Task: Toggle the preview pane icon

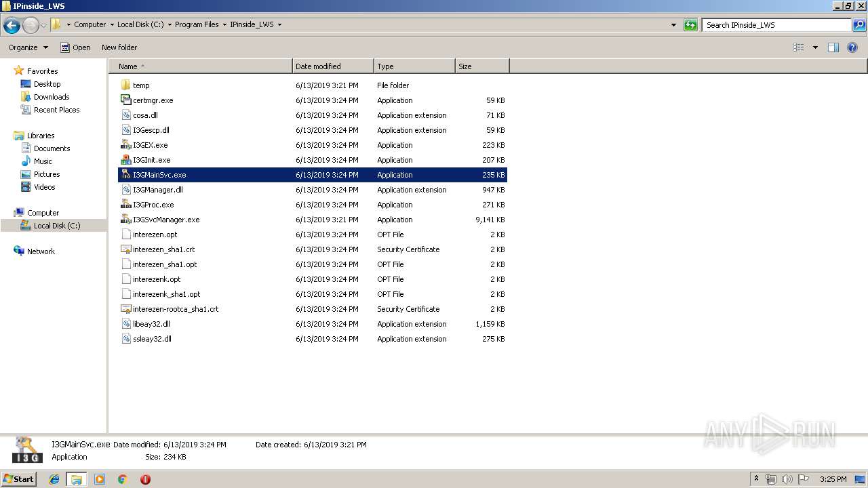Action: pos(833,47)
